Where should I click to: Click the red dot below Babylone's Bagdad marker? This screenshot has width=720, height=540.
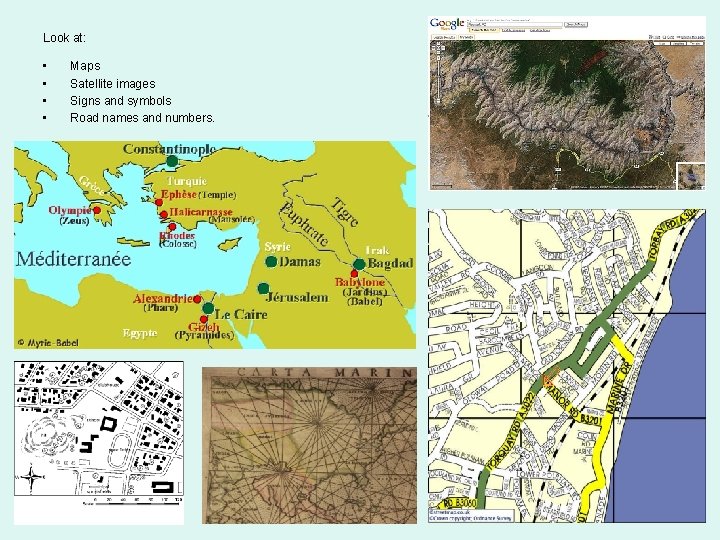(354, 274)
